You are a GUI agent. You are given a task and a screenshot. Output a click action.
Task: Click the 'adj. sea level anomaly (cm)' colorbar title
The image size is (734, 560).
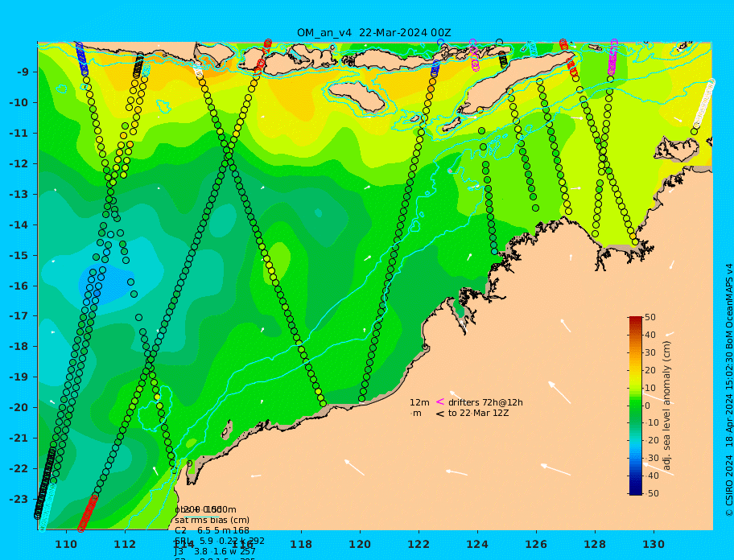(x=667, y=406)
